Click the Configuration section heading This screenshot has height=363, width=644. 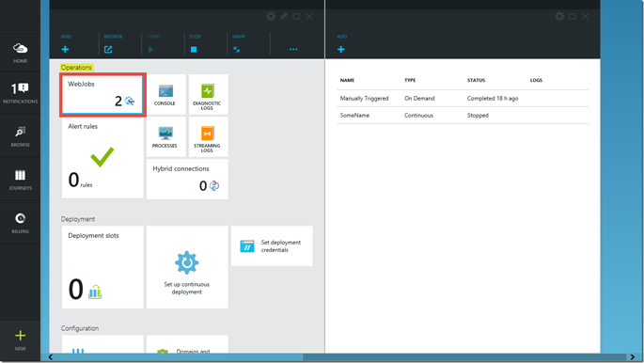click(80, 328)
